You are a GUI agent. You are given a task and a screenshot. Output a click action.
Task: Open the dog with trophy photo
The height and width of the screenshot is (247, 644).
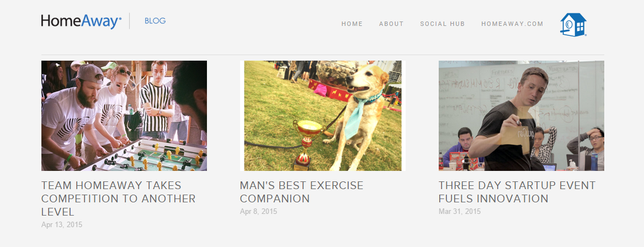pyautogui.click(x=323, y=116)
